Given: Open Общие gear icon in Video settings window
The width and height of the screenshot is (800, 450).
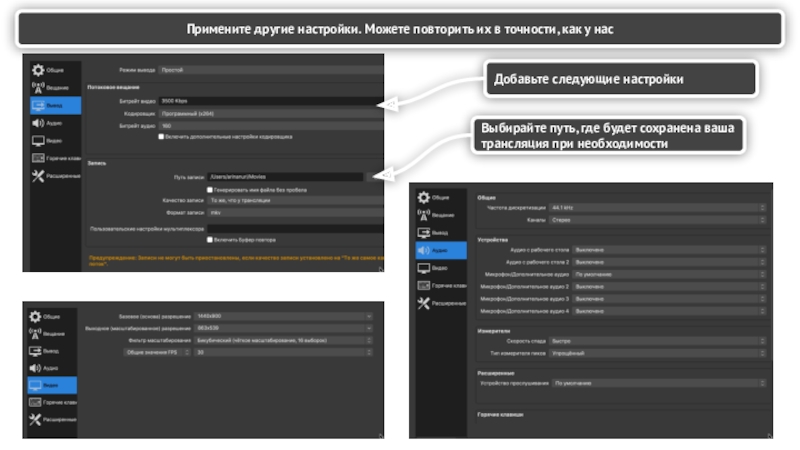Looking at the screenshot, I should coord(35,316).
